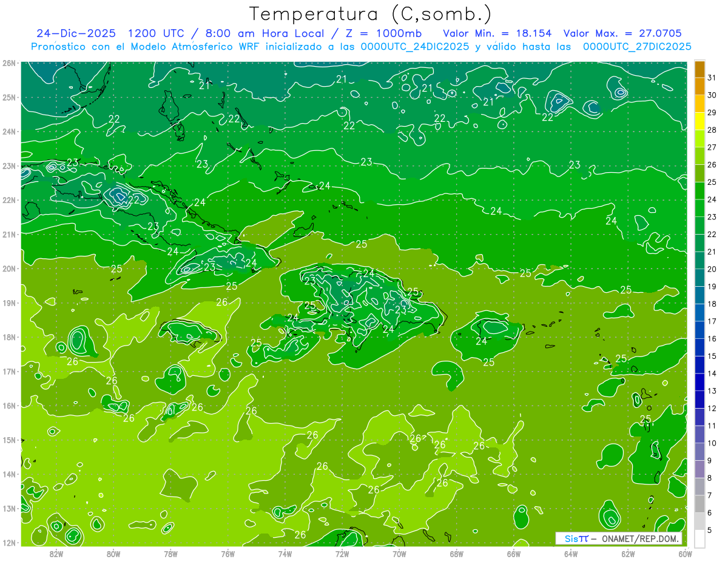
Task: Click the '1200 UTC' time text
Action: 155,33
